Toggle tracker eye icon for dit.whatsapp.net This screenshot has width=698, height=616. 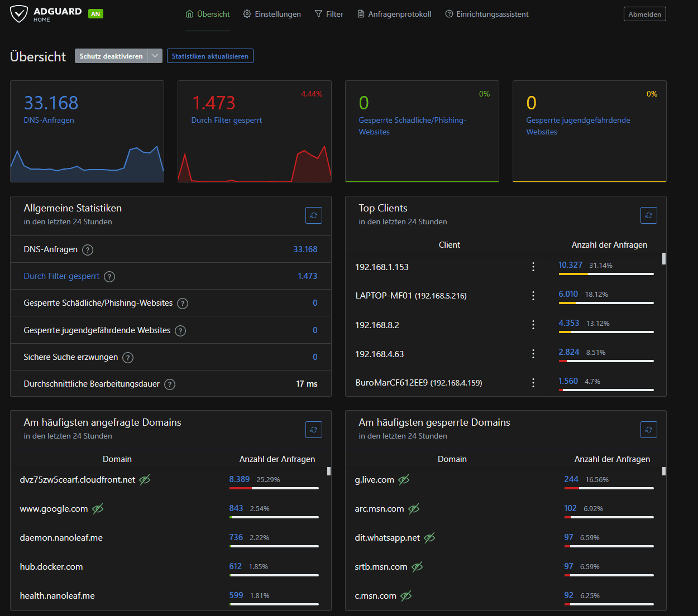point(429,538)
